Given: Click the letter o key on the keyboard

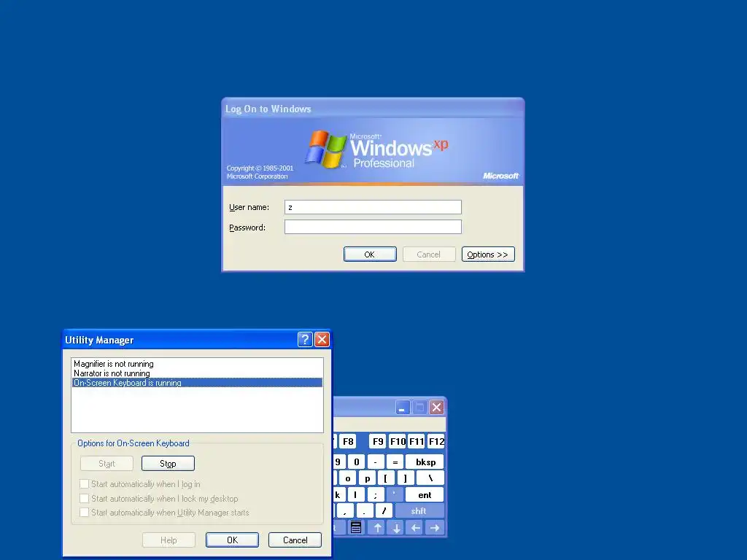Looking at the screenshot, I should click(348, 478).
